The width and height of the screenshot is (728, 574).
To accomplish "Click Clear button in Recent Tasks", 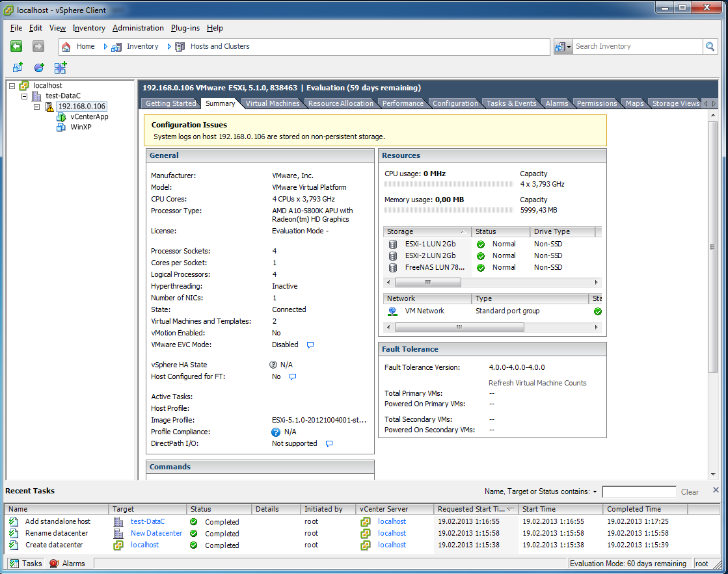I will [x=690, y=492].
